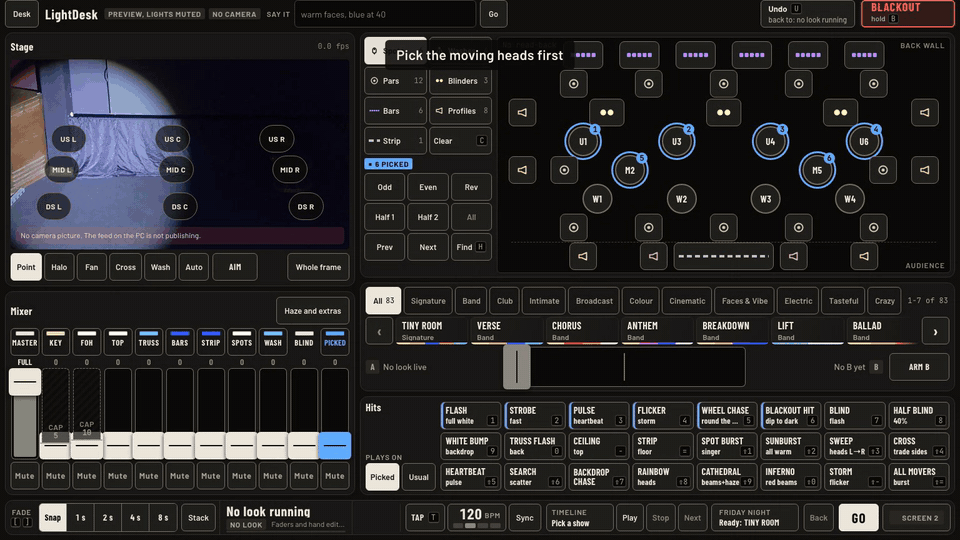Click the Whole frame button
The height and width of the screenshot is (540, 960).
point(318,267)
